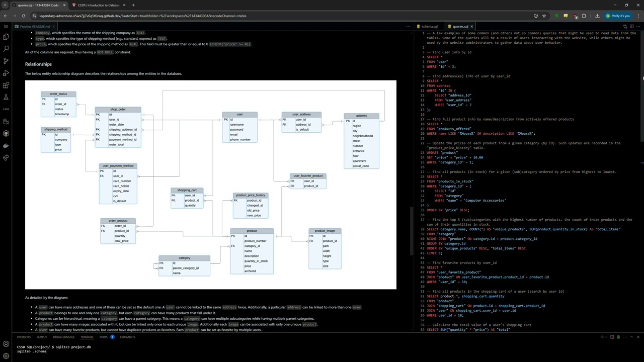Close the terminal panel
The width and height of the screenshot is (644, 362).
pyautogui.click(x=638, y=337)
